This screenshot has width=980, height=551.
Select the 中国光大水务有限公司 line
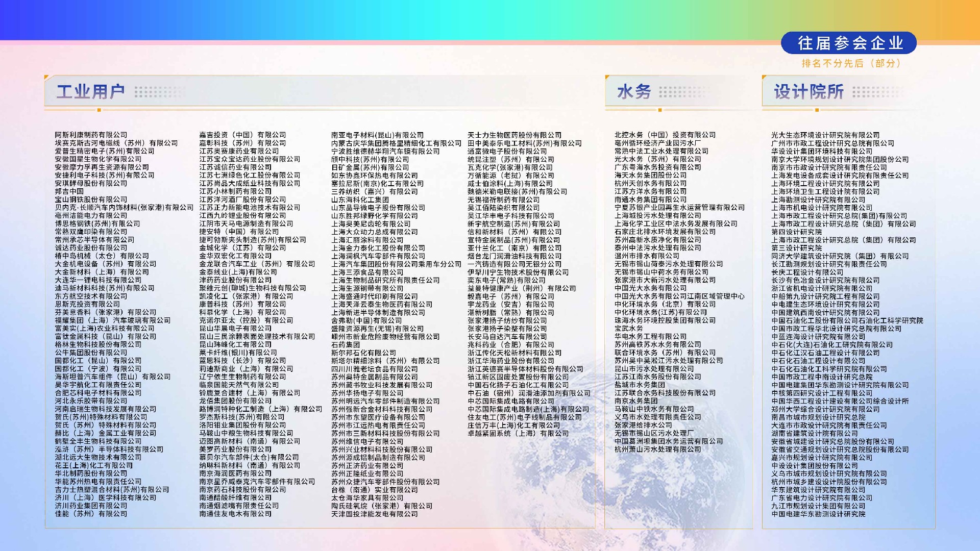click(x=651, y=288)
